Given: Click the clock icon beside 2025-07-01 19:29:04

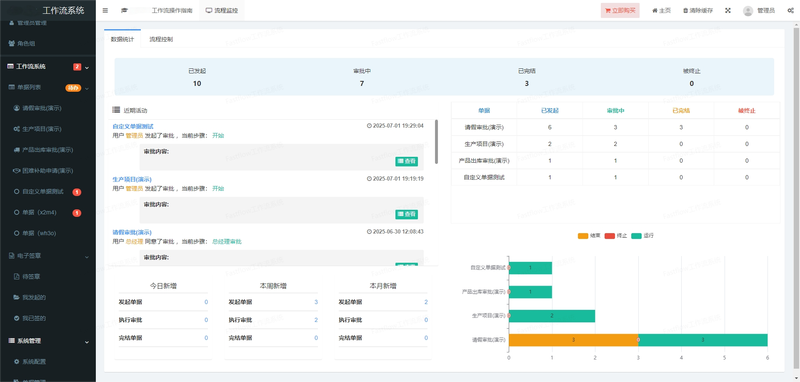Looking at the screenshot, I should click(x=369, y=126).
